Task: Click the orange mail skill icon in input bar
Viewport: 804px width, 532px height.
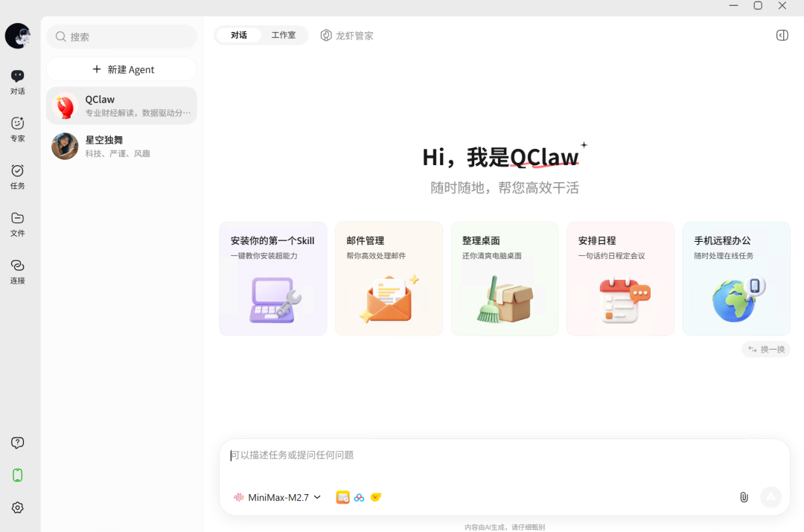Action: 342,497
